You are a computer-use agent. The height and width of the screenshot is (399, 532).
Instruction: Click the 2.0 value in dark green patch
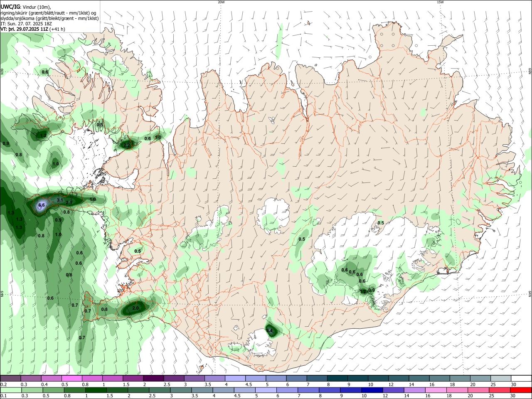[x=135, y=308]
